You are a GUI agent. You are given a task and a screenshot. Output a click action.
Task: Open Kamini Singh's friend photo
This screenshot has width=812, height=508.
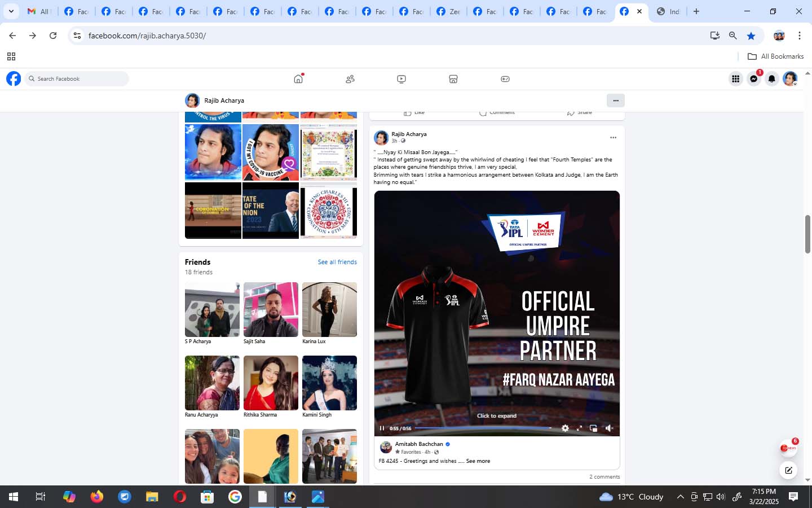click(x=329, y=383)
